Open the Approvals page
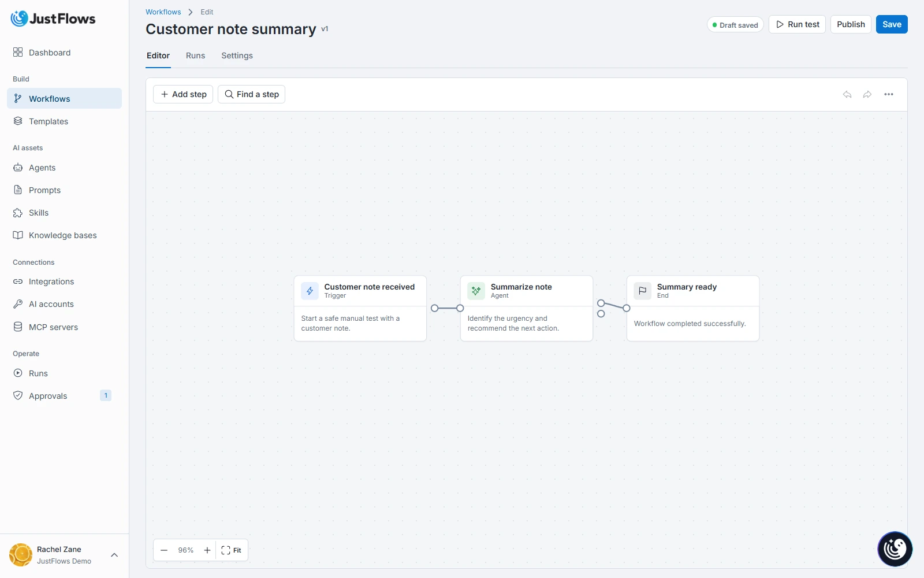The height and width of the screenshot is (578, 924). [x=64, y=396]
